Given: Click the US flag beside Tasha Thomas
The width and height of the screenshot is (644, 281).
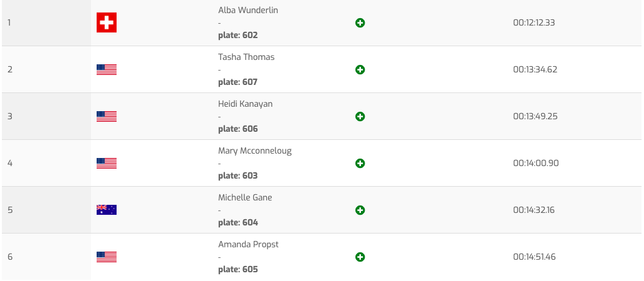Looking at the screenshot, I should click(x=107, y=70).
